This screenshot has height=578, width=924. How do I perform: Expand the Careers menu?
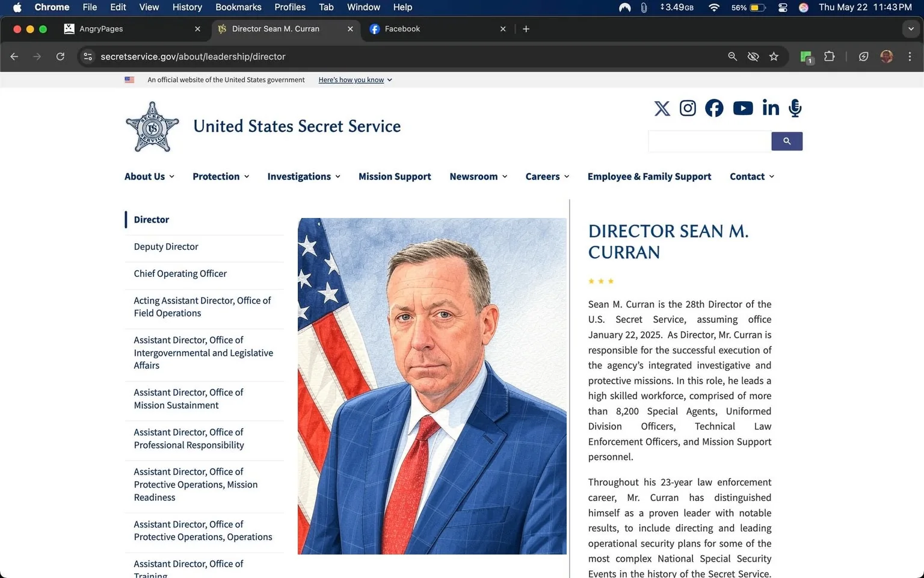coord(547,176)
